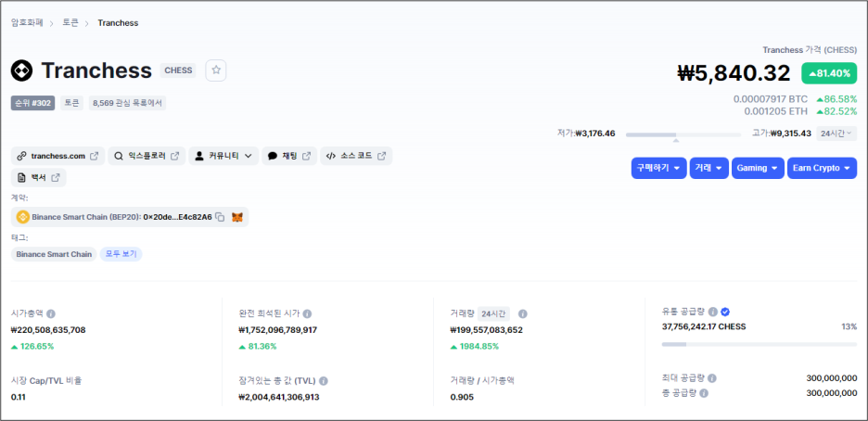Click the link icon beside tranchess.com
The image size is (868, 421).
pyautogui.click(x=21, y=156)
